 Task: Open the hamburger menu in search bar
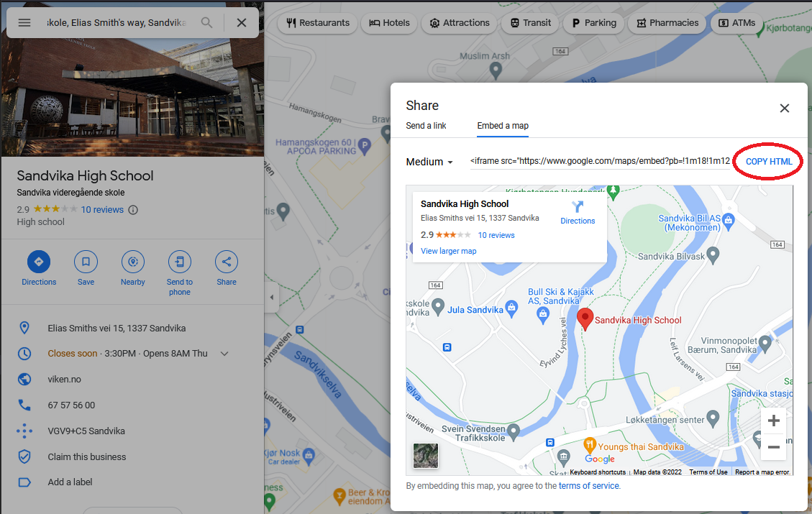click(x=24, y=23)
